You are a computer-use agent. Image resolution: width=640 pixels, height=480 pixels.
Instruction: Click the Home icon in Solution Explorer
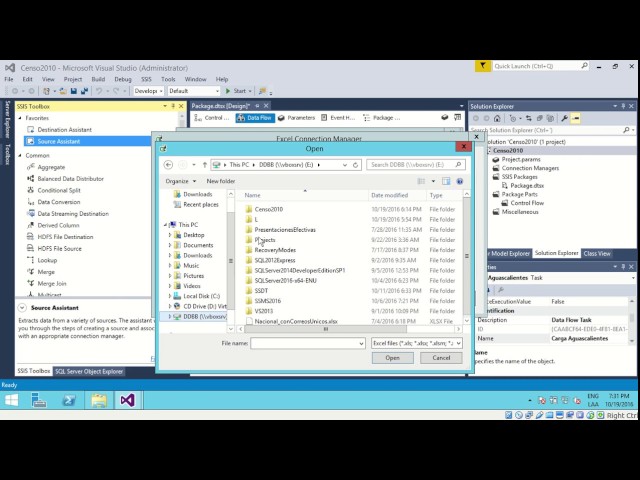tap(497, 118)
